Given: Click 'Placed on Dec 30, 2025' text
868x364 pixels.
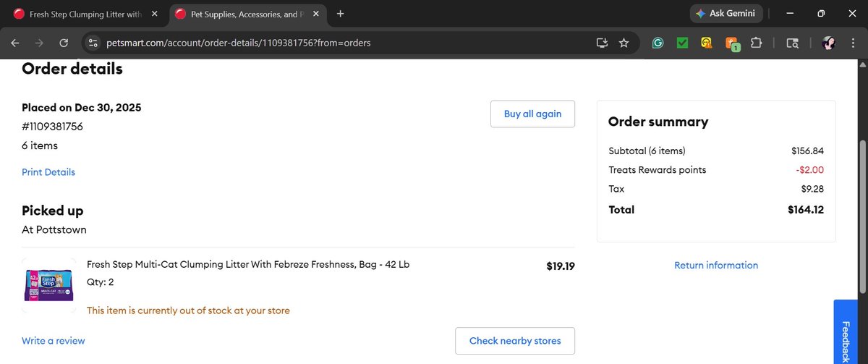Looking at the screenshot, I should [x=82, y=108].
